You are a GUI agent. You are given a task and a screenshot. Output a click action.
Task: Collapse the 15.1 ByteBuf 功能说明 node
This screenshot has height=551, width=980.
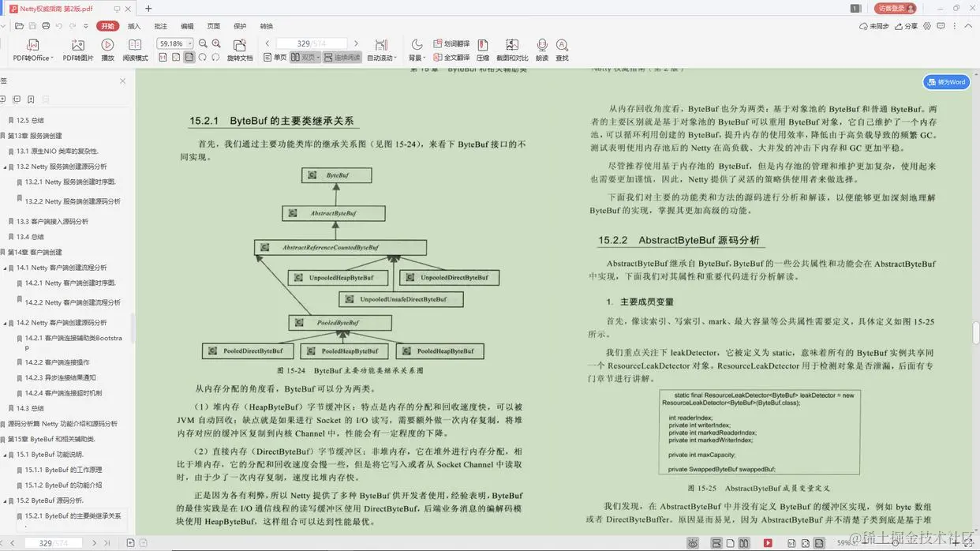[5, 454]
